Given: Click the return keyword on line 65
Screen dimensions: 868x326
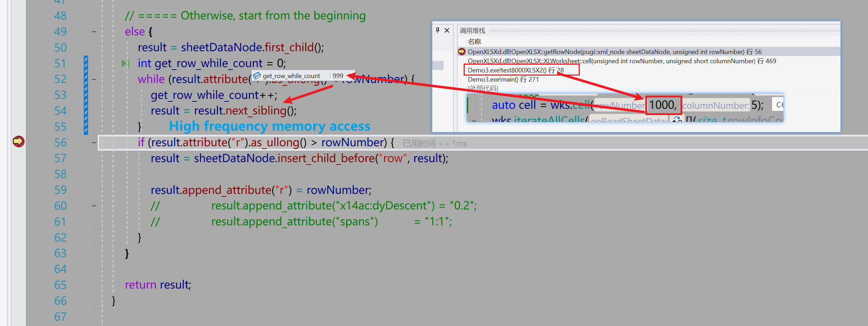Looking at the screenshot, I should [x=140, y=285].
